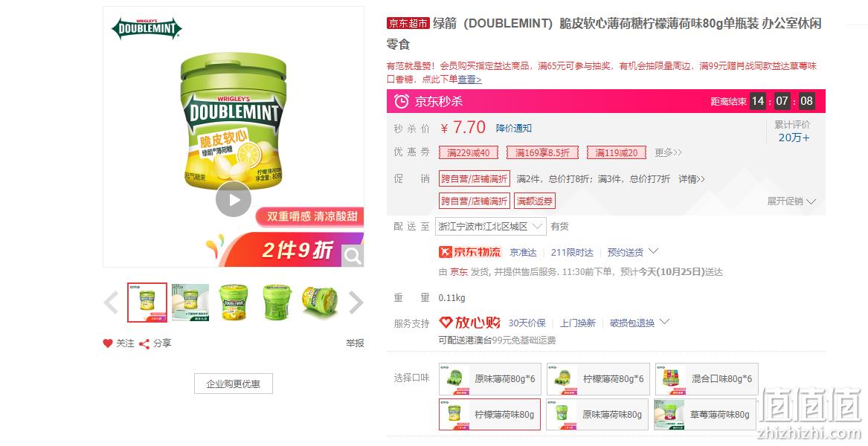Select flavor option 草莓薄荷味80g
Image resolution: width=868 pixels, height=446 pixels.
coord(704,415)
